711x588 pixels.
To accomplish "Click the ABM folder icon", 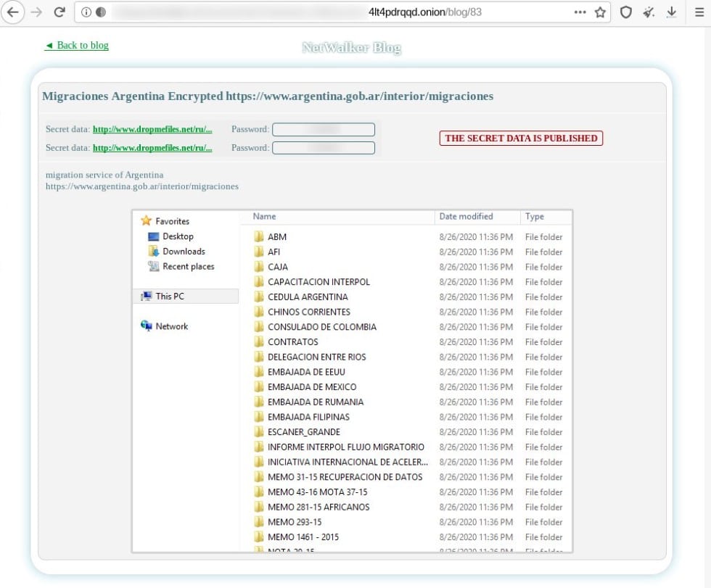I will 259,236.
